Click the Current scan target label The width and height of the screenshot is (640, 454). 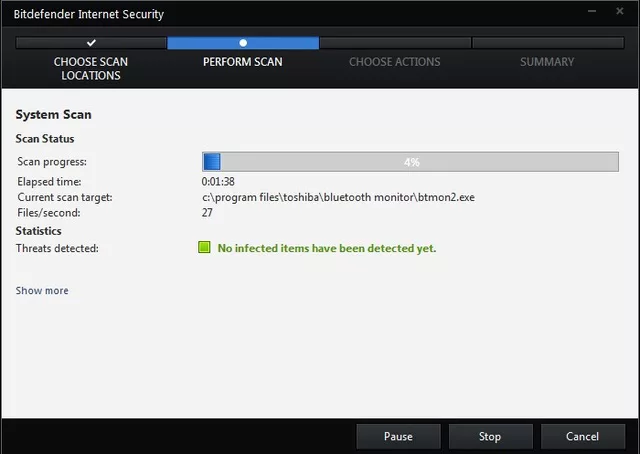point(64,198)
